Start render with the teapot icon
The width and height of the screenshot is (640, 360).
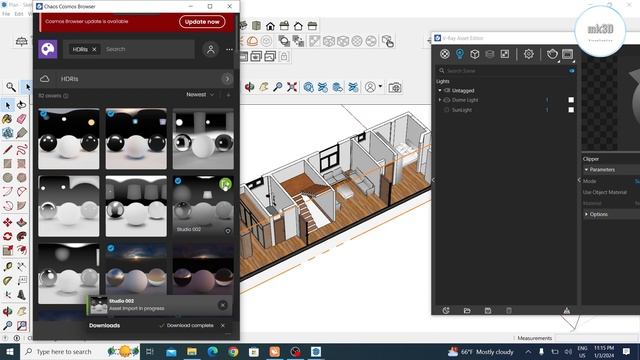(552, 54)
